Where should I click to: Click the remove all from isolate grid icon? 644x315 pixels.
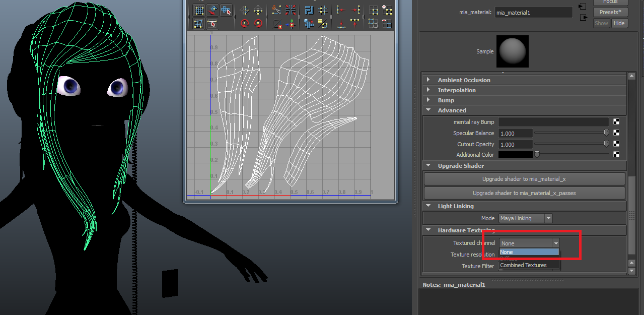click(373, 23)
